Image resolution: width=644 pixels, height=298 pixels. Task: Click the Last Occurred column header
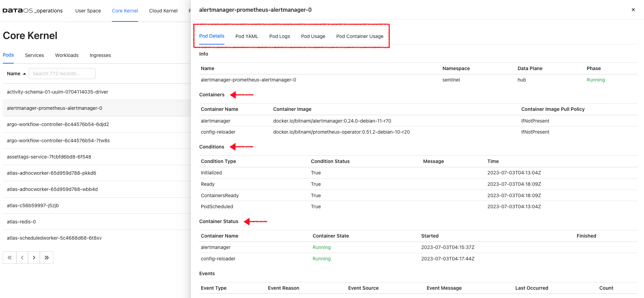[x=532, y=288]
